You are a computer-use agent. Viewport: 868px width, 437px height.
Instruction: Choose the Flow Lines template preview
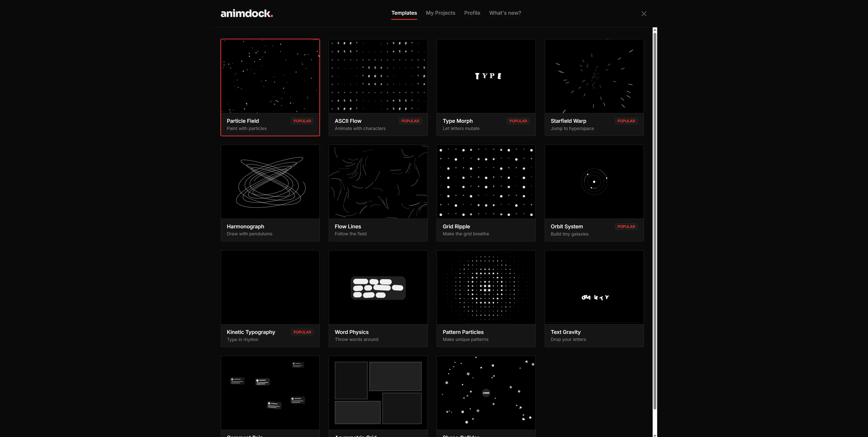click(x=378, y=182)
